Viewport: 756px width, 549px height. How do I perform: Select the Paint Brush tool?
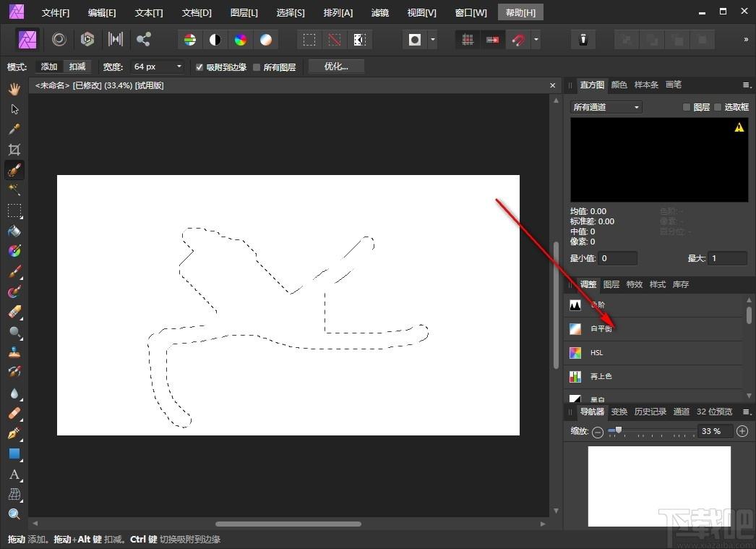point(14,271)
